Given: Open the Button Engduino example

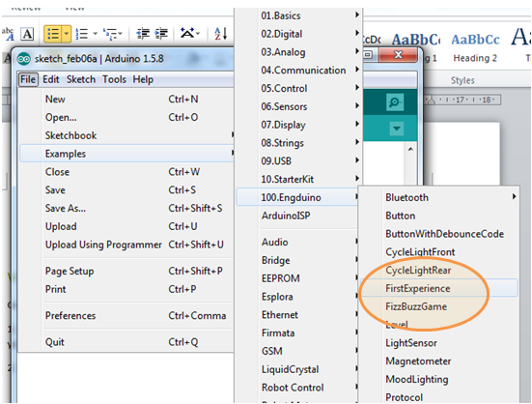Looking at the screenshot, I should (438, 216).
